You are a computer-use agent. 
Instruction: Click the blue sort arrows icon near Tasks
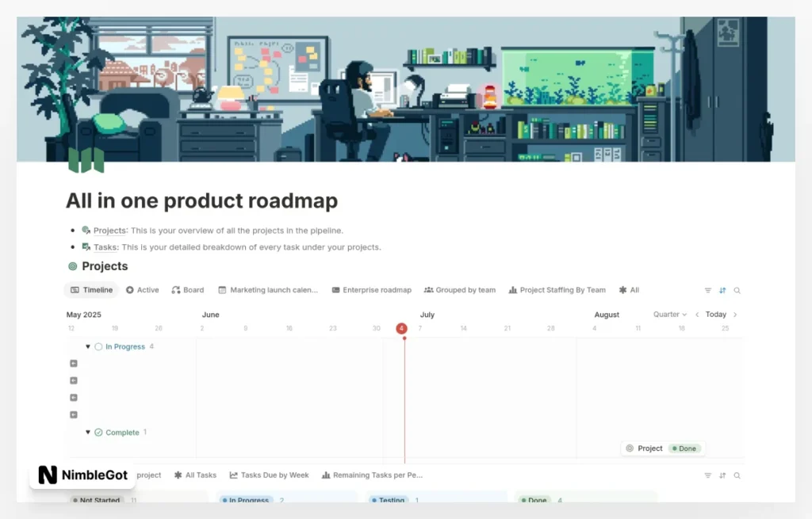click(x=722, y=475)
